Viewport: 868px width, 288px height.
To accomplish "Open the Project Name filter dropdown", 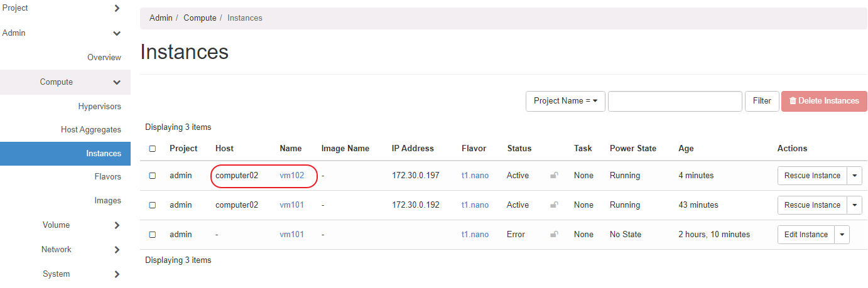I will [x=565, y=101].
